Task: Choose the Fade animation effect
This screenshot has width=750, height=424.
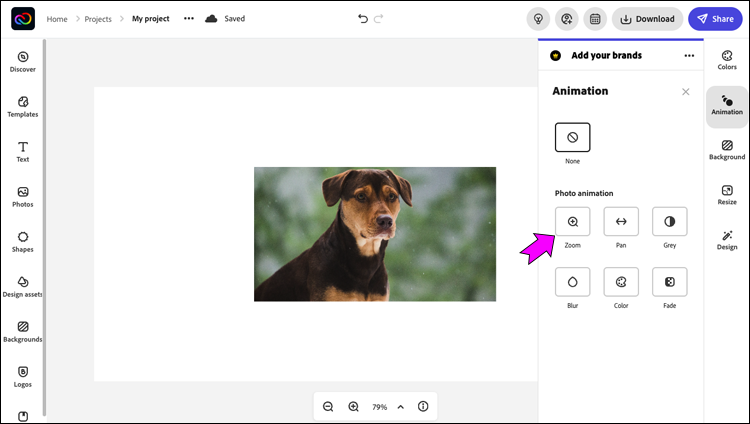Action: (x=669, y=282)
